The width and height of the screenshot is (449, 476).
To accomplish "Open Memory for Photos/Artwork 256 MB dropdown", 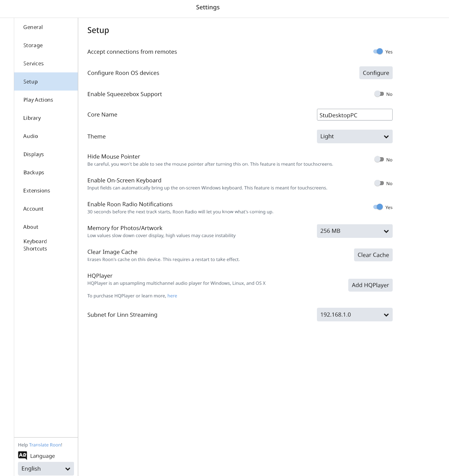I will (355, 231).
